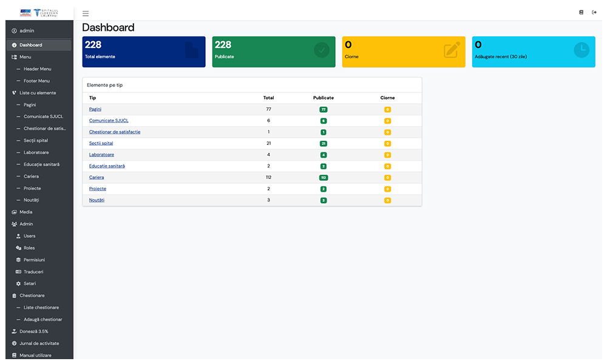Collapse the Menu section in sidebar
Viewport: 607px width, 364px height.
click(x=39, y=57)
